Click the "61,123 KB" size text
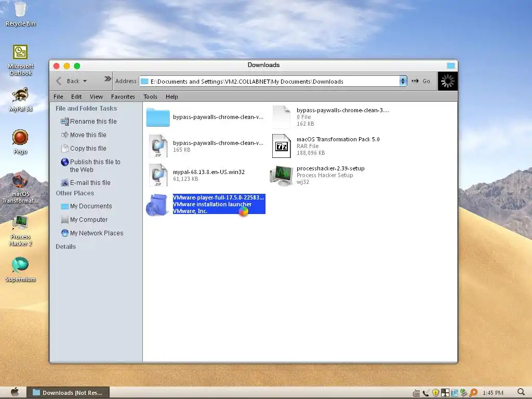The height and width of the screenshot is (399, 532). pyautogui.click(x=185, y=179)
